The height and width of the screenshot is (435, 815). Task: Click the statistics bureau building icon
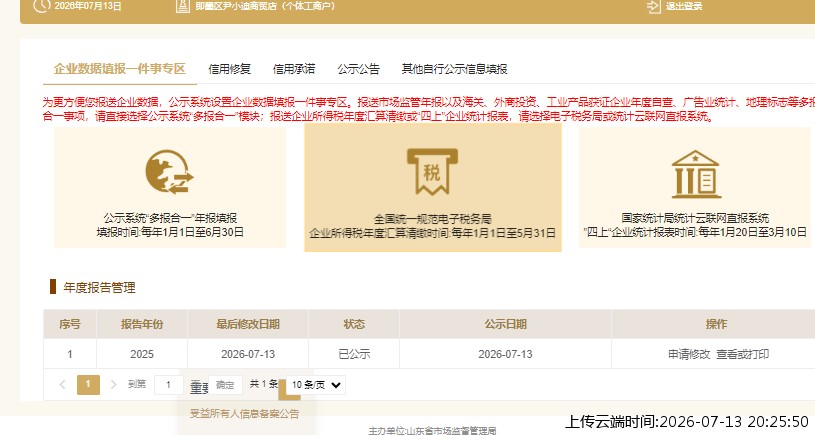[696, 174]
